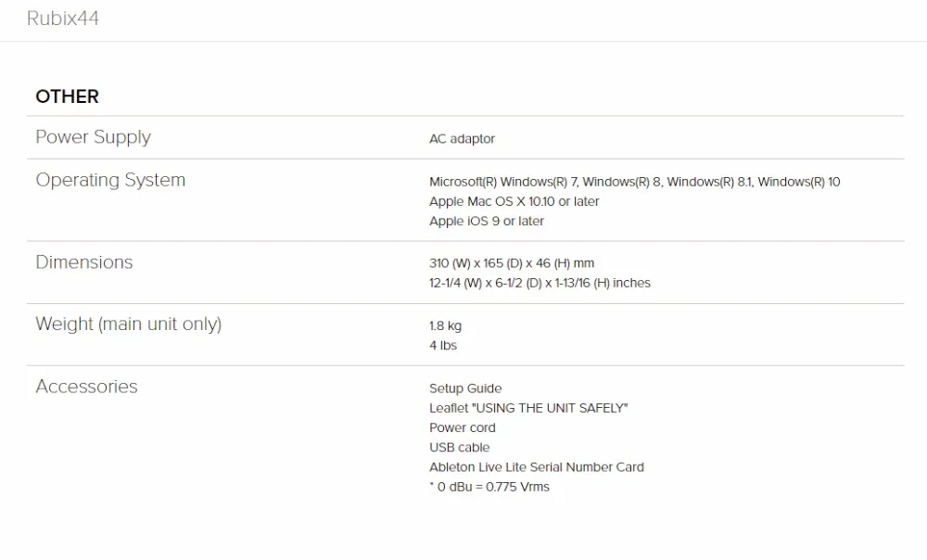Image resolution: width=927 pixels, height=560 pixels.
Task: Click the 310 x 165 x 46 mm value
Action: pos(512,263)
